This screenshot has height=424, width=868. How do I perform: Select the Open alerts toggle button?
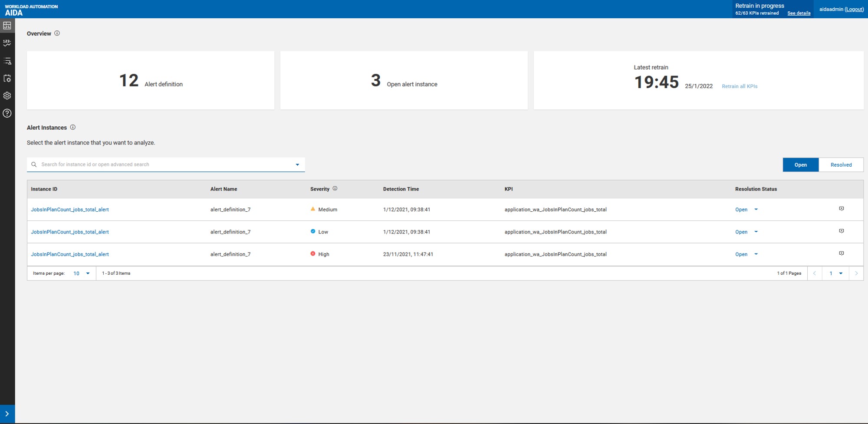[x=800, y=165]
